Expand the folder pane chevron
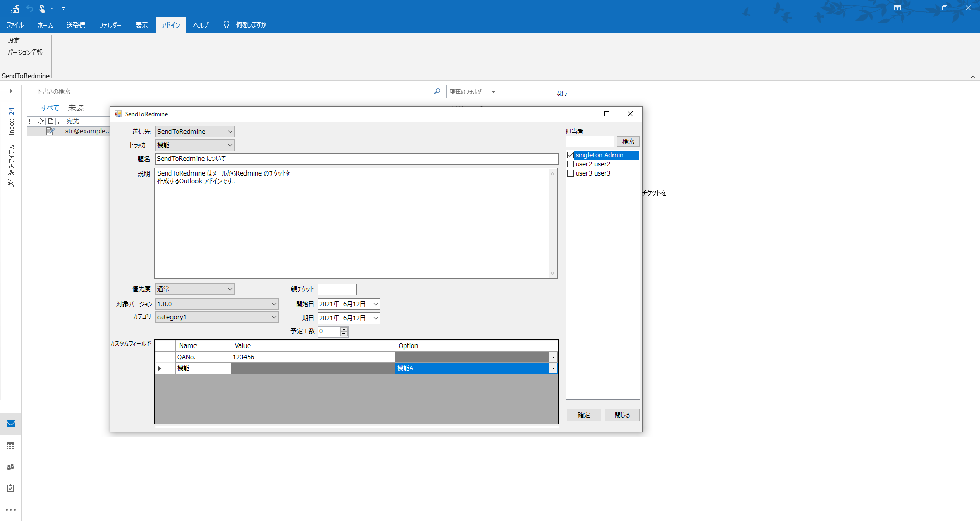Screen dimensions: 980x521 point(11,91)
